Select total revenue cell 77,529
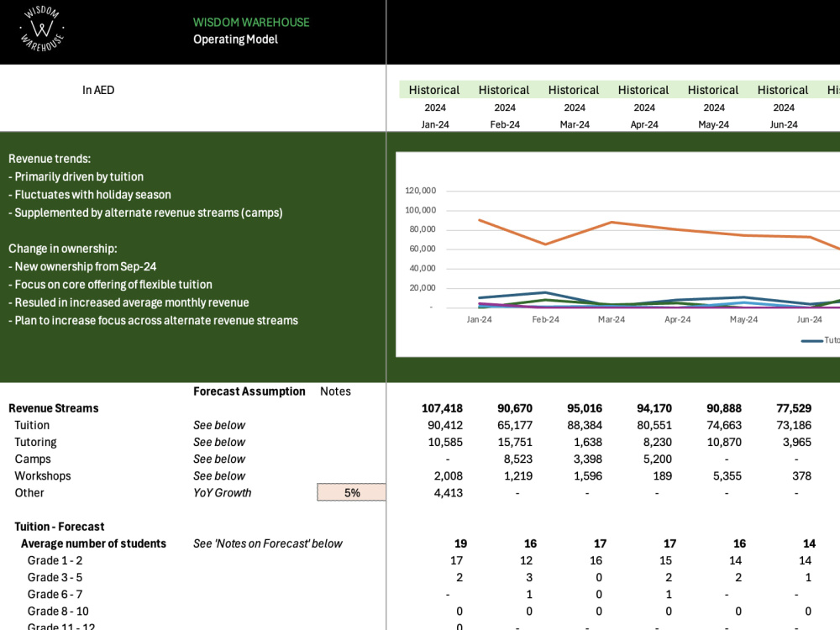This screenshot has height=630, width=840. (794, 408)
